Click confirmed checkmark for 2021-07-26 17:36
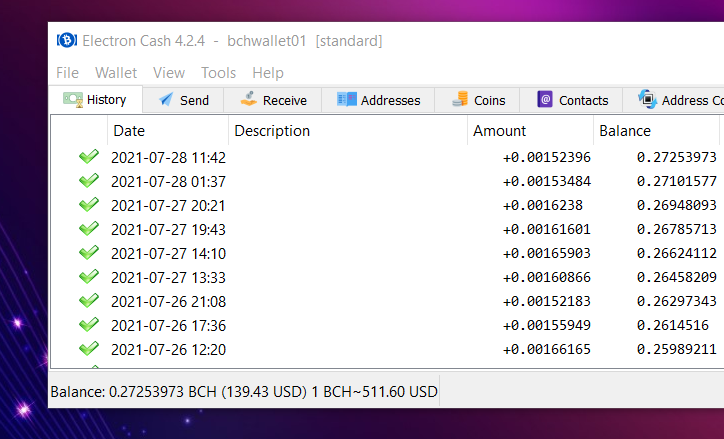 (x=89, y=325)
